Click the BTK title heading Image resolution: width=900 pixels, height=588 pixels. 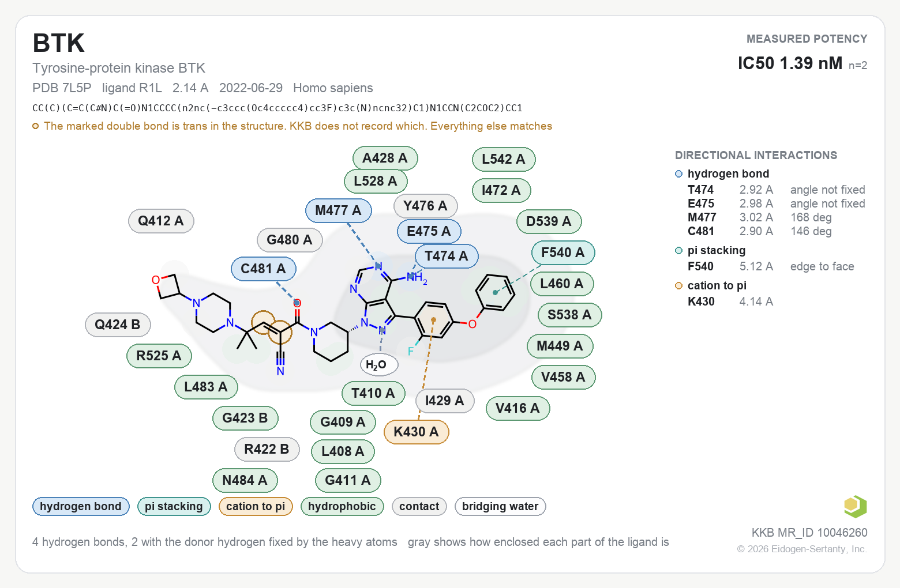(x=59, y=43)
